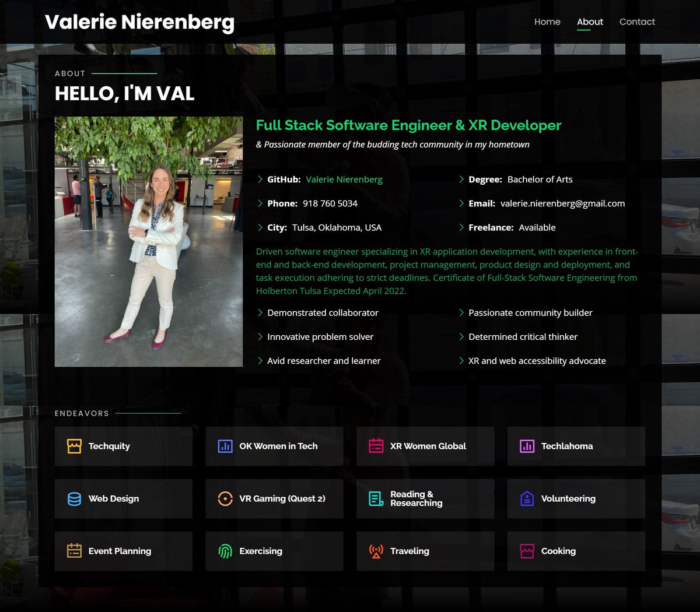Click the Event Planning calendar icon

point(74,551)
